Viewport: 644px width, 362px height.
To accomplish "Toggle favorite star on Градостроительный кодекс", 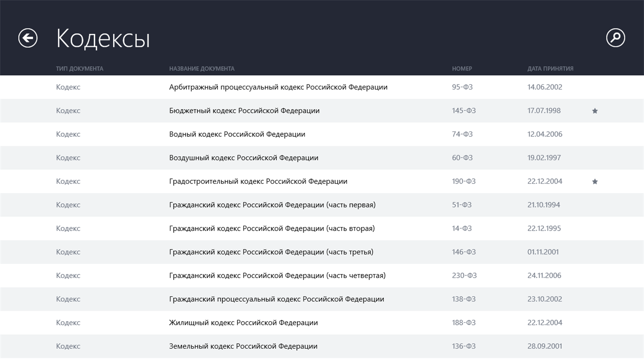I will (x=595, y=181).
